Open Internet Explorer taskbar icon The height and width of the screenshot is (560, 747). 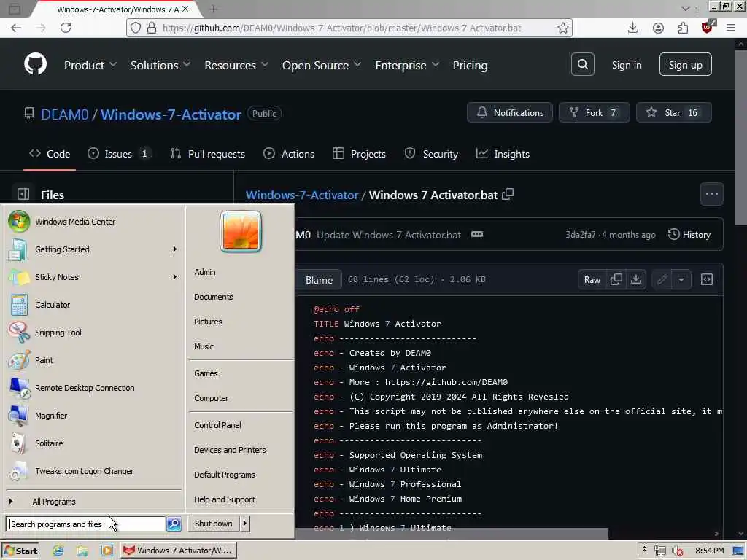click(x=58, y=551)
